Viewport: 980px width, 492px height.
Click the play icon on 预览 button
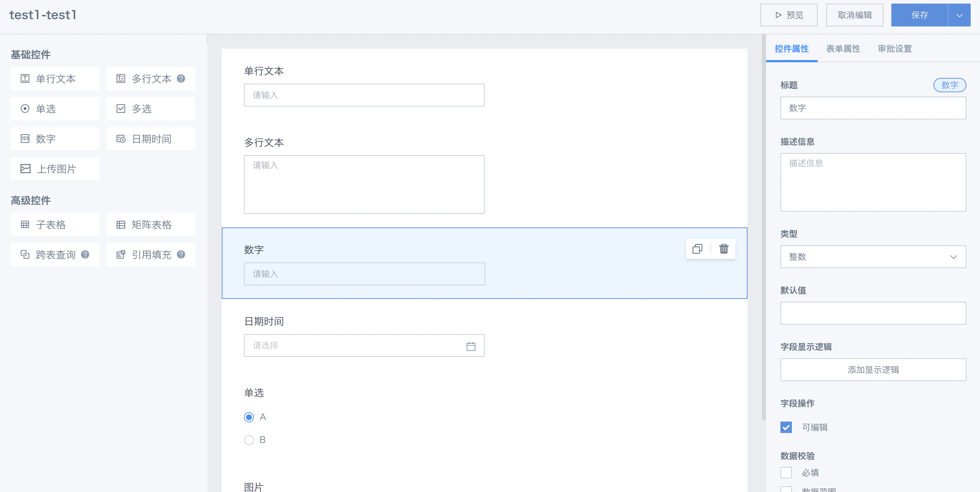[x=778, y=15]
